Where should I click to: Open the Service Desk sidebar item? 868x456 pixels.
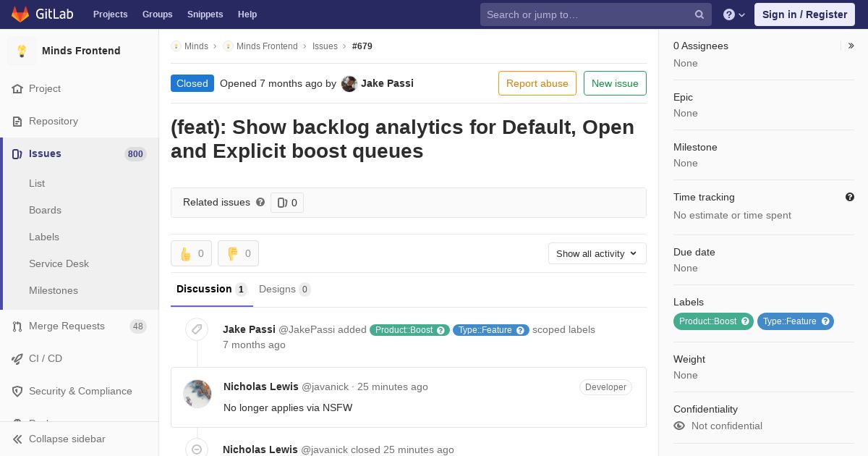(x=59, y=263)
